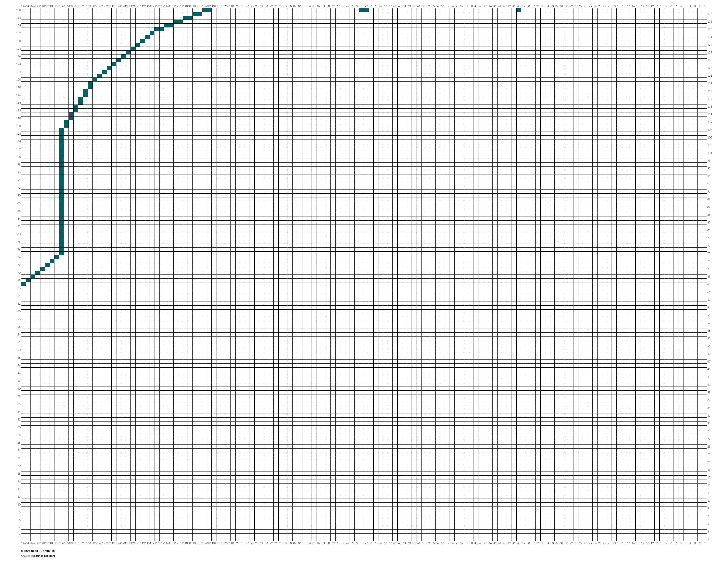728x562 pixels.
Task: Click row label 51 on the right axis
Action: click(x=709, y=346)
